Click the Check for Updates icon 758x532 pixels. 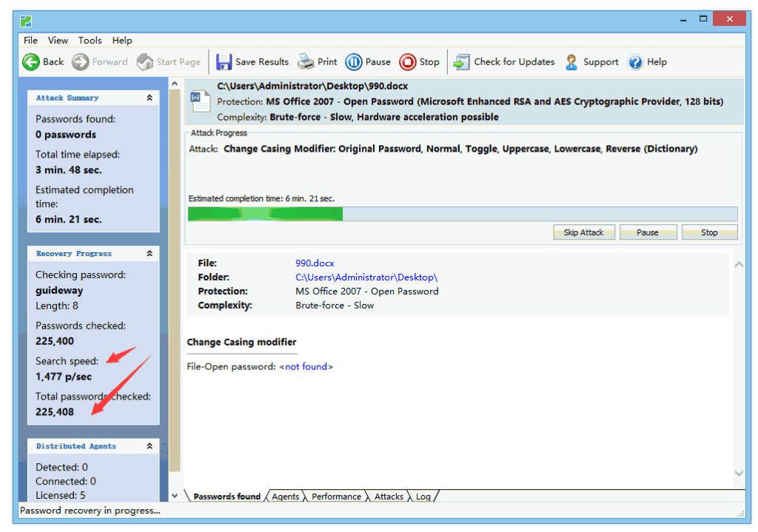(462, 62)
